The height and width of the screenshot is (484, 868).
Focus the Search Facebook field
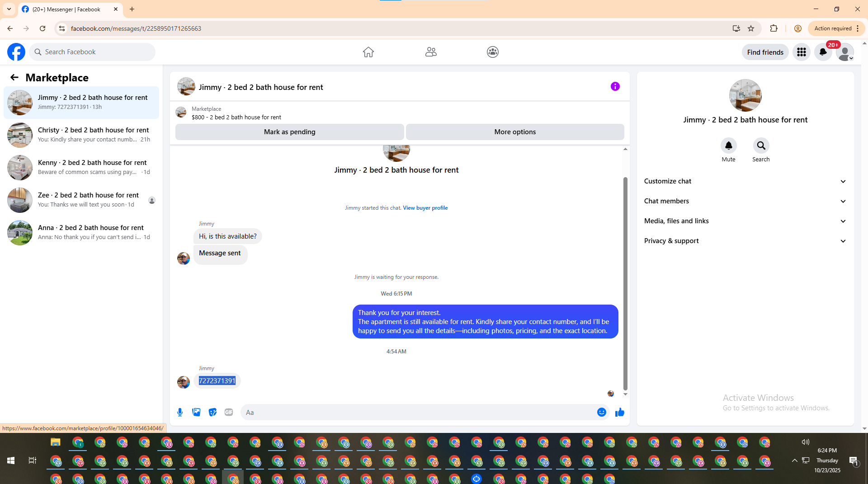pyautogui.click(x=92, y=52)
